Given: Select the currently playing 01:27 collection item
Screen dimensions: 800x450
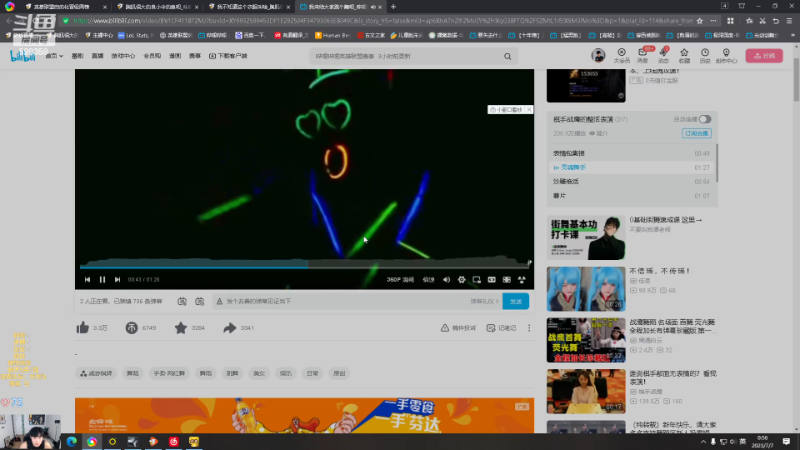Looking at the screenshot, I should pyautogui.click(x=632, y=167).
